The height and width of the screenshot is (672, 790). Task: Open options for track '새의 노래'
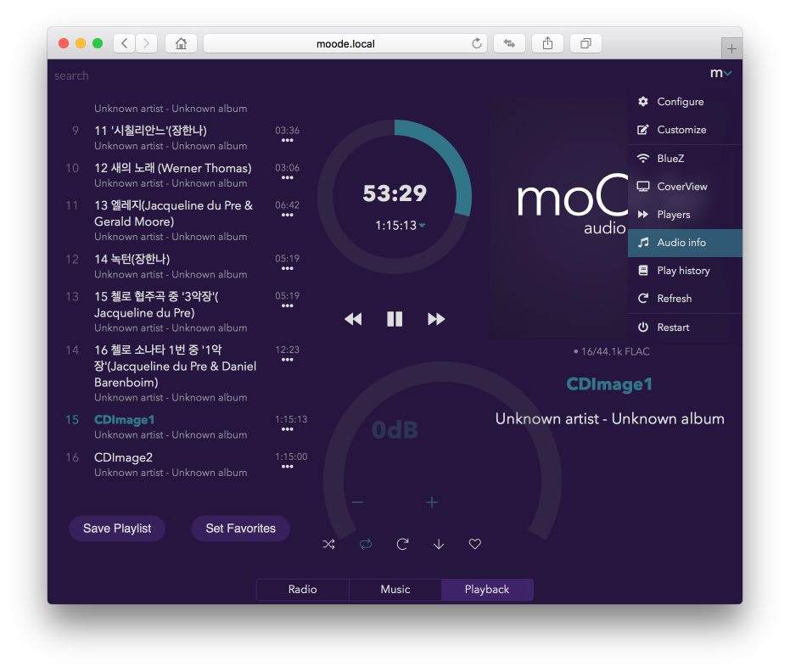click(x=287, y=178)
